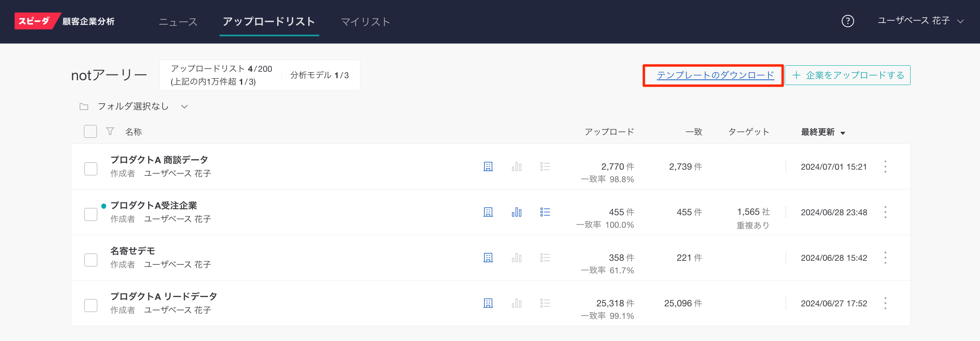The height and width of the screenshot is (341, 980).
Task: Click the filter funnel icon beside 名称
Action: (x=110, y=131)
